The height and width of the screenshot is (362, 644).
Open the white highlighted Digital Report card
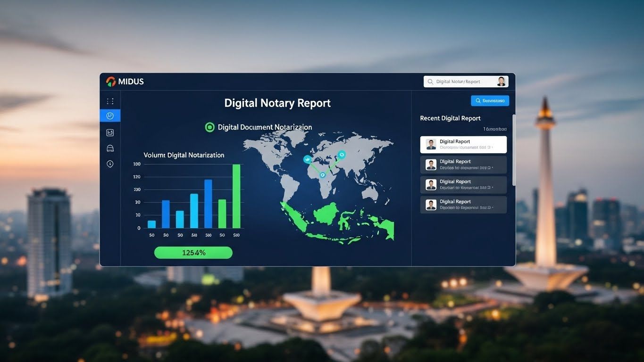click(x=463, y=145)
